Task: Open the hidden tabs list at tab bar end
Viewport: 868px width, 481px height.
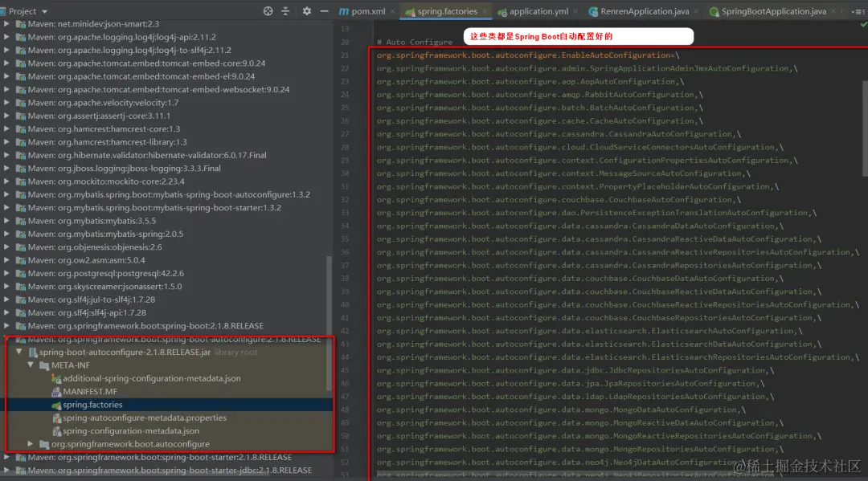Action: tap(858, 11)
